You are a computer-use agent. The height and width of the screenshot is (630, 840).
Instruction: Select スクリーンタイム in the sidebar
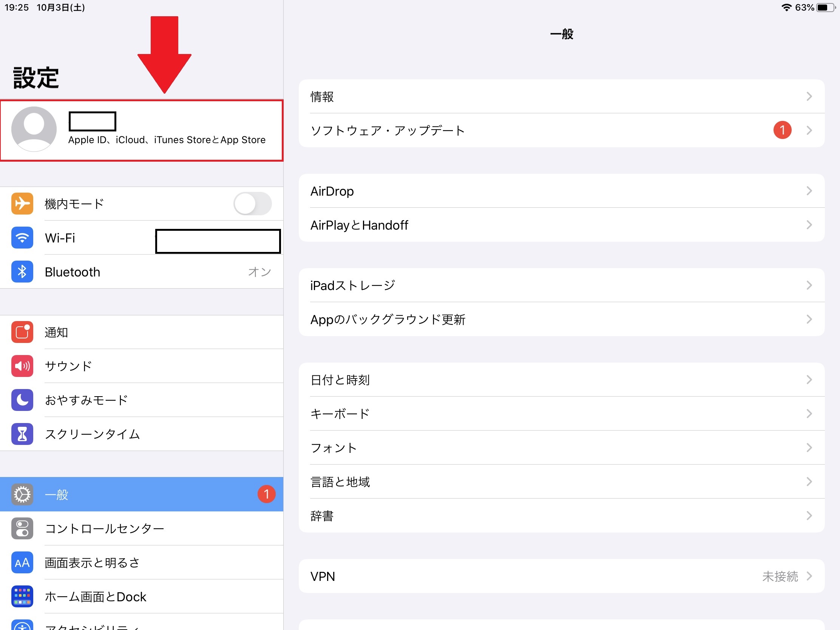tap(142, 434)
